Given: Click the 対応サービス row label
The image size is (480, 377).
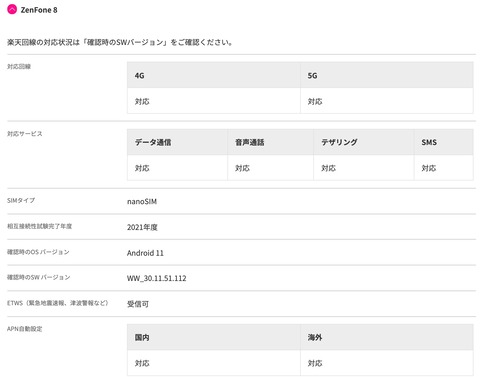Looking at the screenshot, I should [25, 134].
